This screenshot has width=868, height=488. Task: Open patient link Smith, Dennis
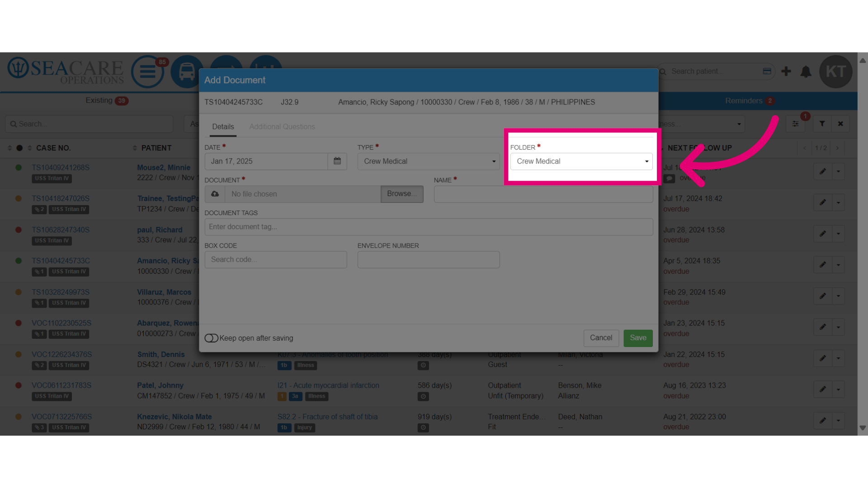(161, 355)
